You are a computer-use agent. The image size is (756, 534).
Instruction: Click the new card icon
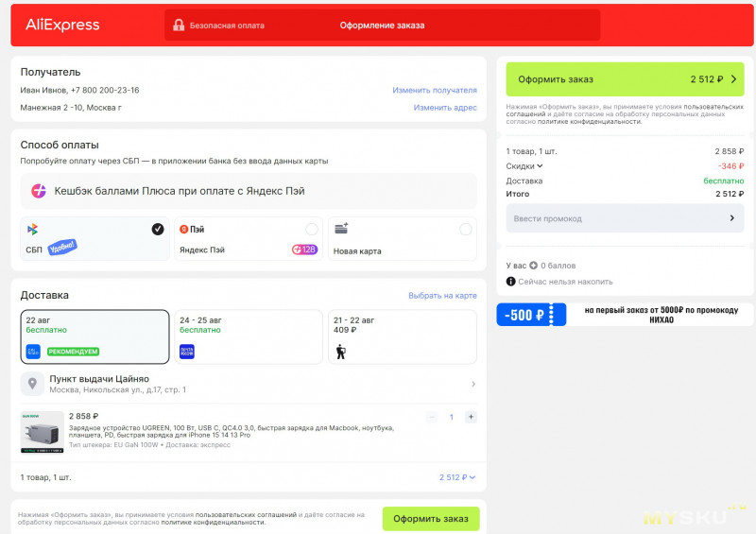coord(341,228)
